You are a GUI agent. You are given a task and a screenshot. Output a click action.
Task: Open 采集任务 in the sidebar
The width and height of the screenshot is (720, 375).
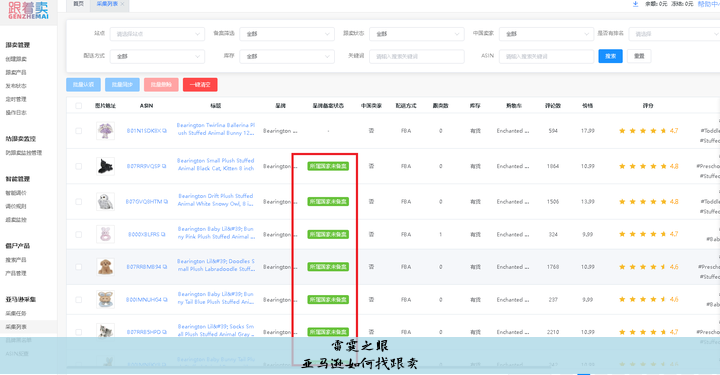click(x=16, y=313)
